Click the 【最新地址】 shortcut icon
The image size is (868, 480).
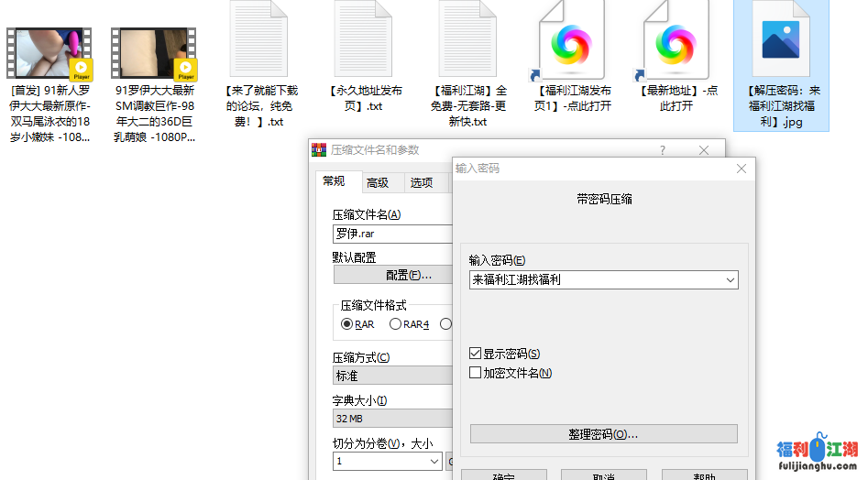(x=676, y=41)
